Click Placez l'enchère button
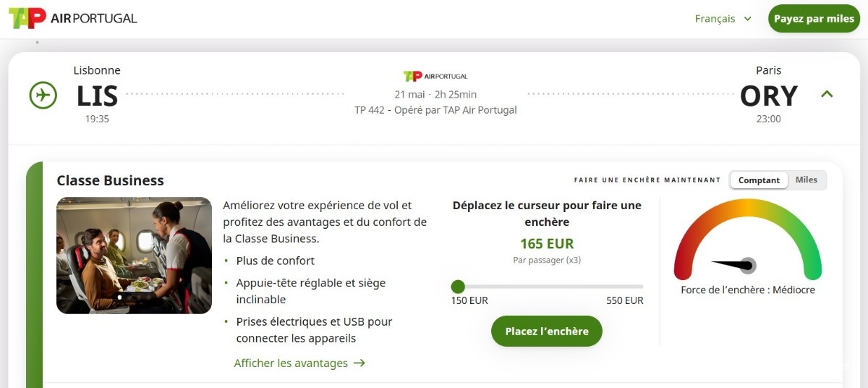 point(547,332)
